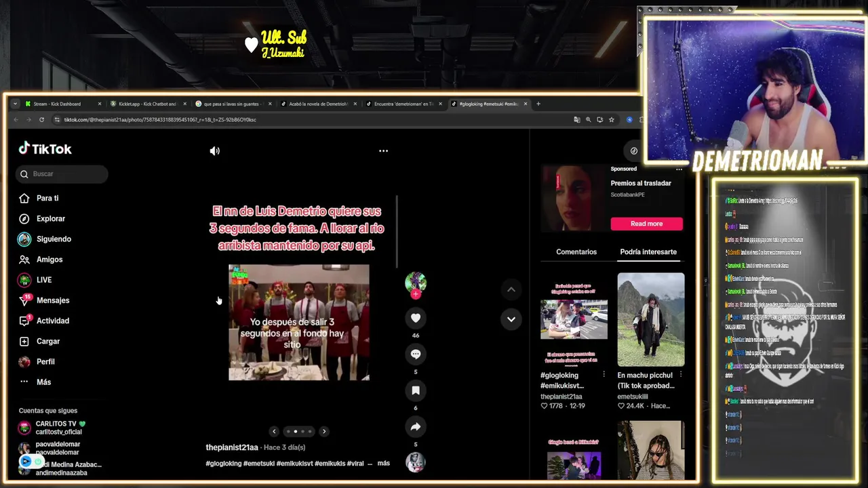Open comments via the speech bubble icon
The height and width of the screenshot is (488, 868).
(x=416, y=354)
